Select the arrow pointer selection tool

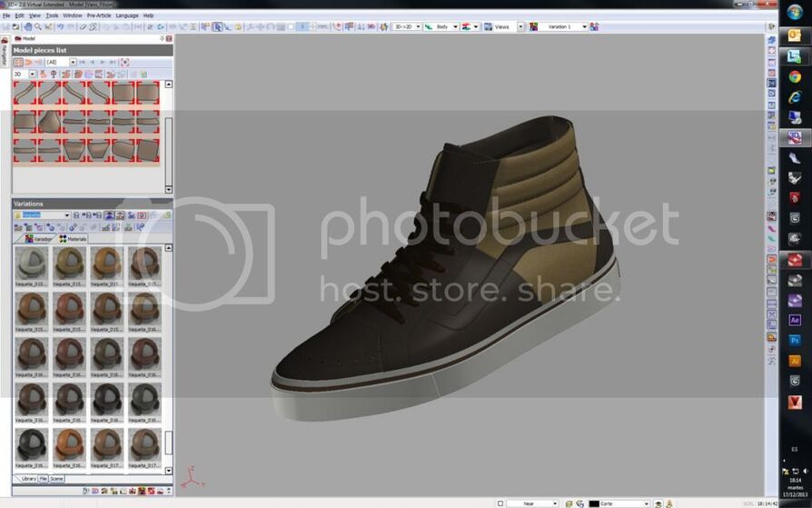coord(217,26)
